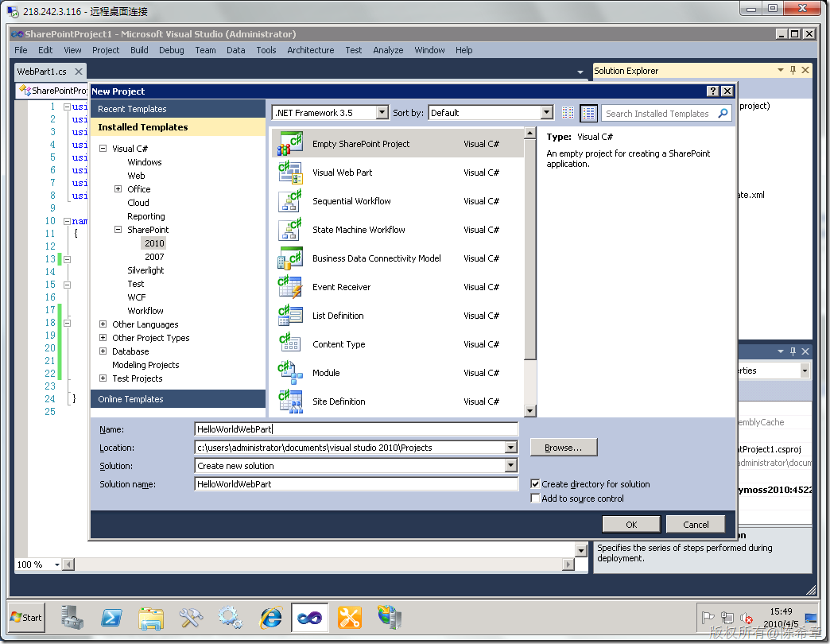Open the wrench and hammer taskbar icon

click(191, 618)
